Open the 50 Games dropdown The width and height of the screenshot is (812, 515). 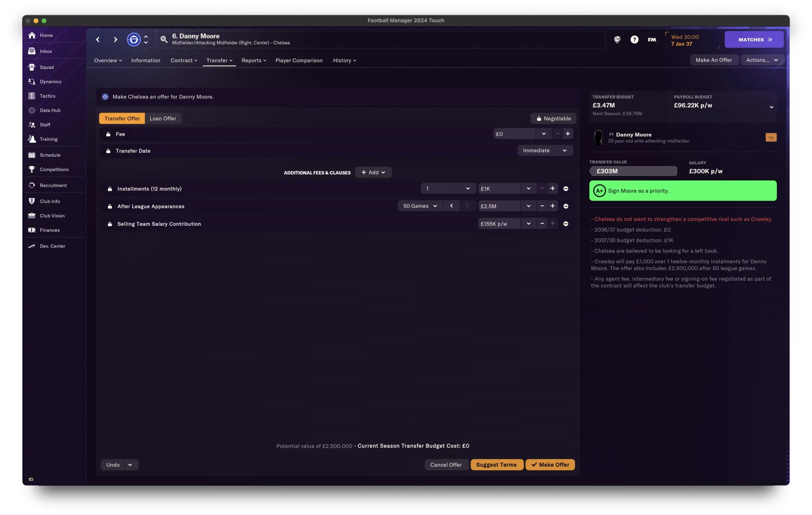pyautogui.click(x=420, y=206)
